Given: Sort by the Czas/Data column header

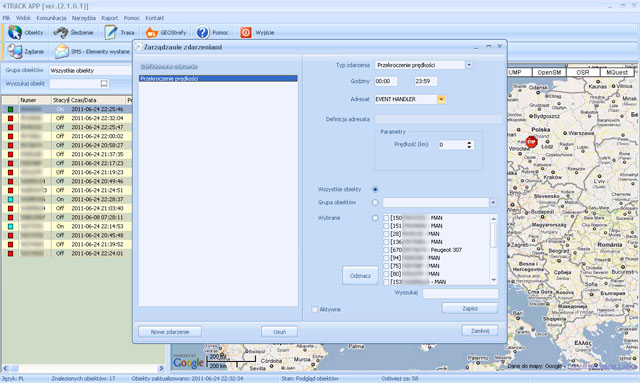Looking at the screenshot, I should 98,100.
